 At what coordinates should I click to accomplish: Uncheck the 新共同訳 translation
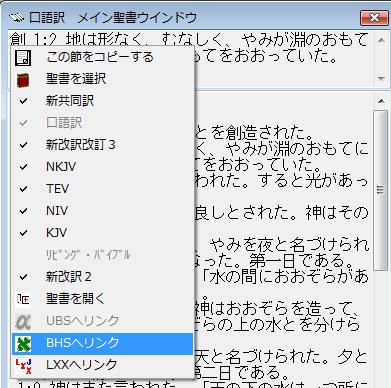tap(102, 101)
